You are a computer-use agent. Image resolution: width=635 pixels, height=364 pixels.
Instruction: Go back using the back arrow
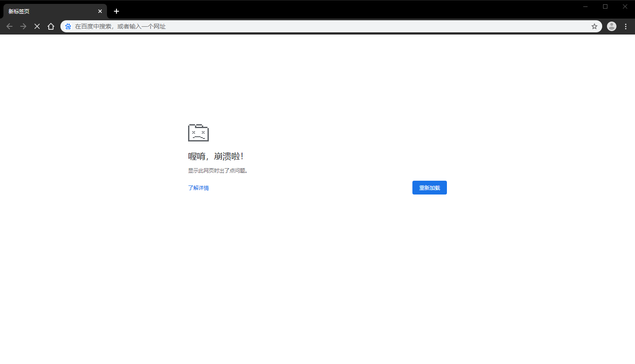pos(9,26)
